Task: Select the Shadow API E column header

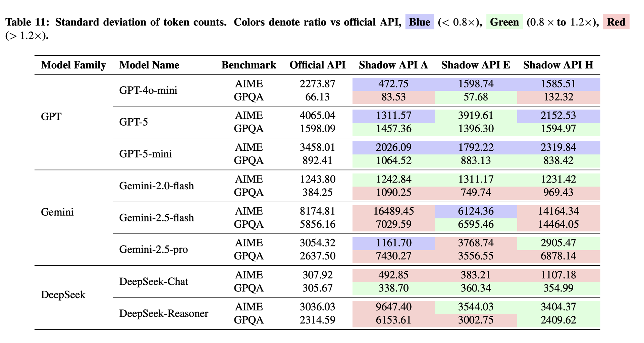Action: coord(476,65)
